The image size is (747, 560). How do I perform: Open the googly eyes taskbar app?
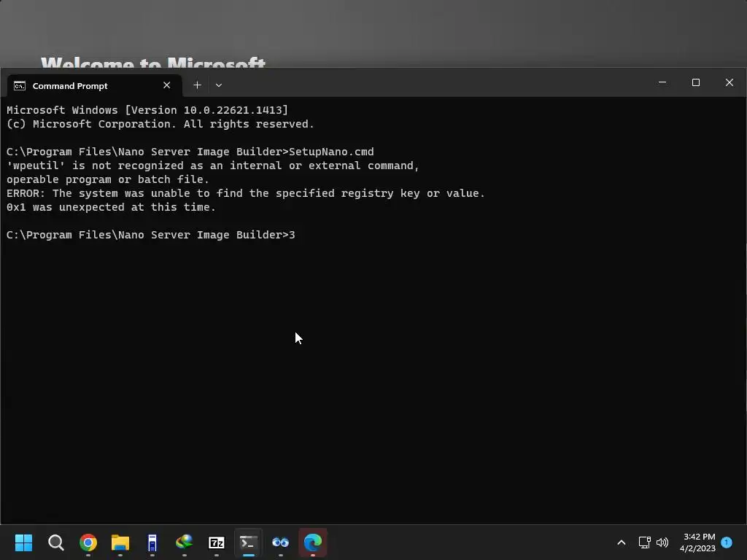click(281, 542)
